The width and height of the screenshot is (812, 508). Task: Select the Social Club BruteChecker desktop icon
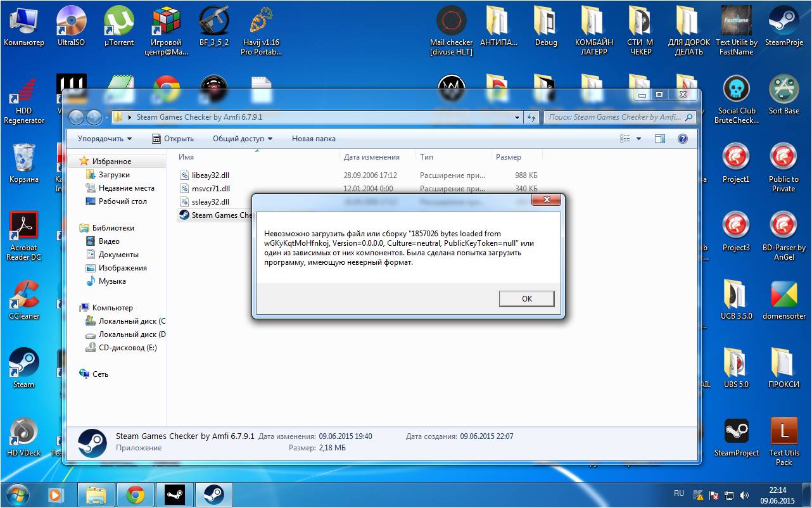click(x=736, y=99)
